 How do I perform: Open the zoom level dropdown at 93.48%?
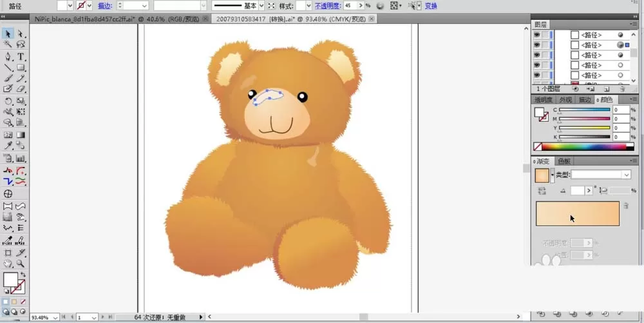coord(55,318)
